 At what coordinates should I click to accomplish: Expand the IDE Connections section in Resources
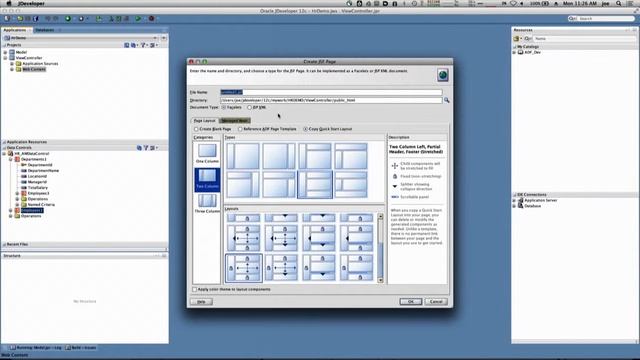pyautogui.click(x=514, y=195)
